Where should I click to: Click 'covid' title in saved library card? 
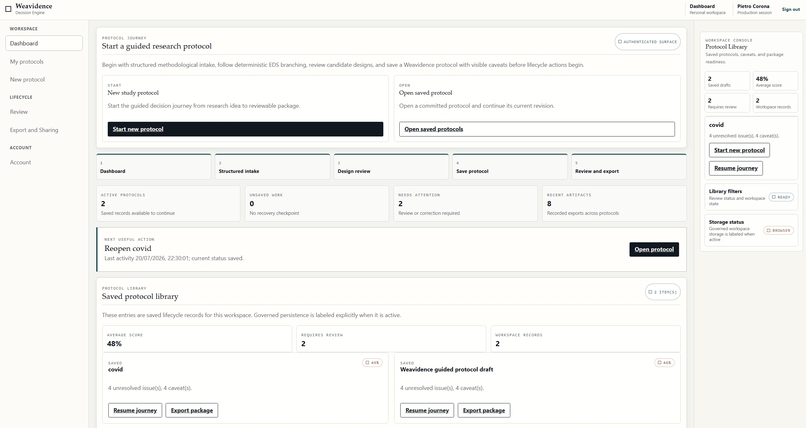(x=115, y=369)
